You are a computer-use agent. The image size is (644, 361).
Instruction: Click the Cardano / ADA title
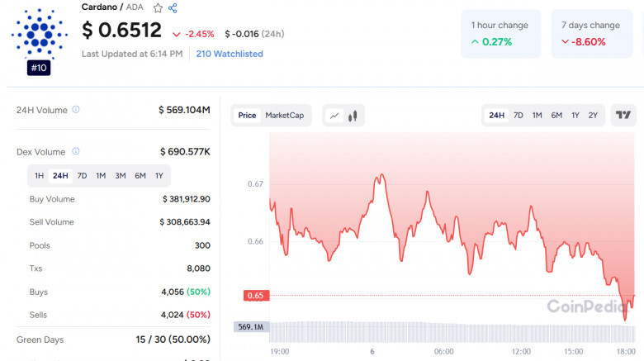point(112,7)
